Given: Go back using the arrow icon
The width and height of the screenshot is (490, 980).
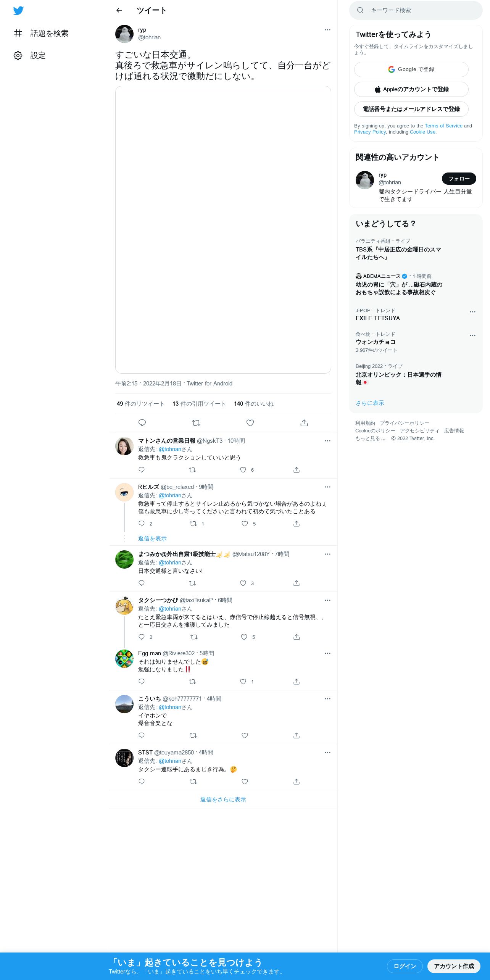Looking at the screenshot, I should tap(119, 10).
